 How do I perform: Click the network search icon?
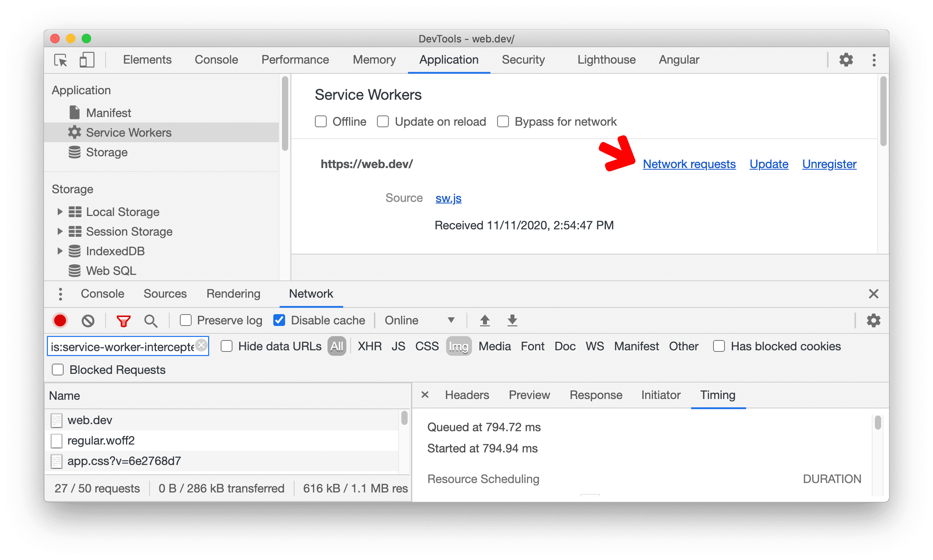coord(150,320)
